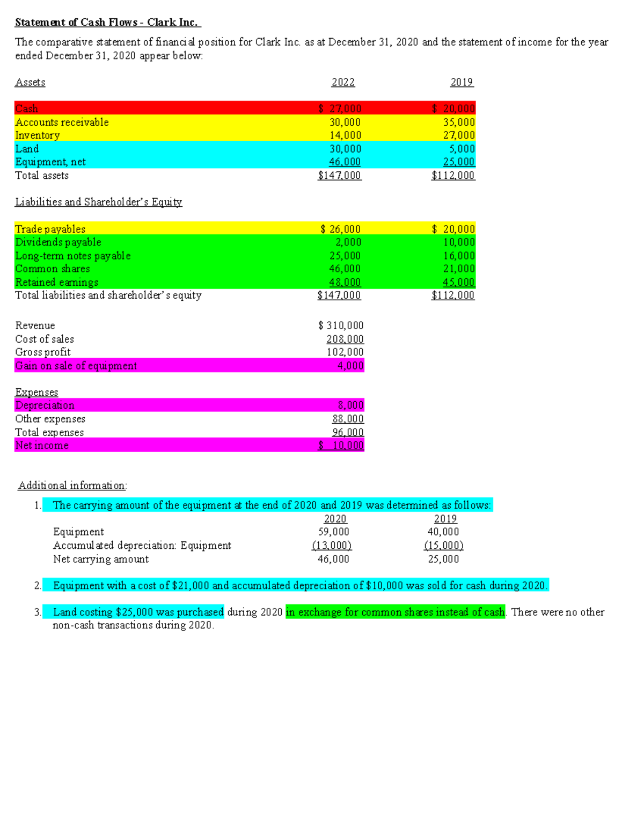This screenshot has height=834, width=644.
Task: Select the "Land" row label
Action: [27, 149]
